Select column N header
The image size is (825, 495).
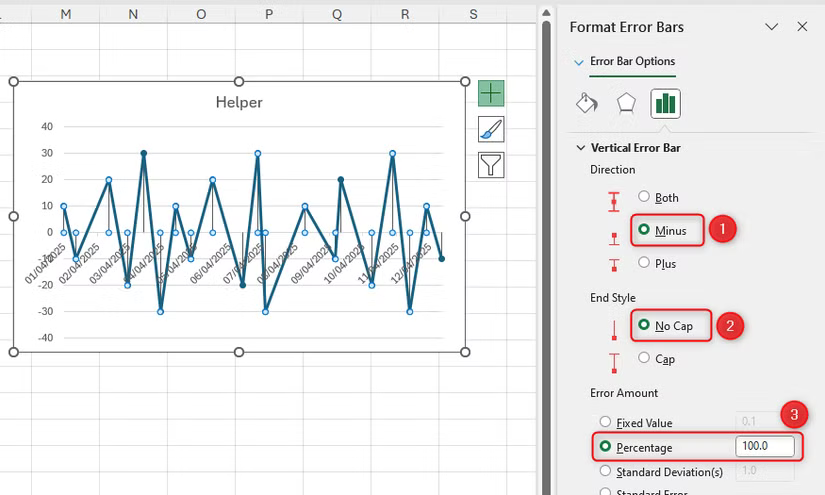point(133,14)
